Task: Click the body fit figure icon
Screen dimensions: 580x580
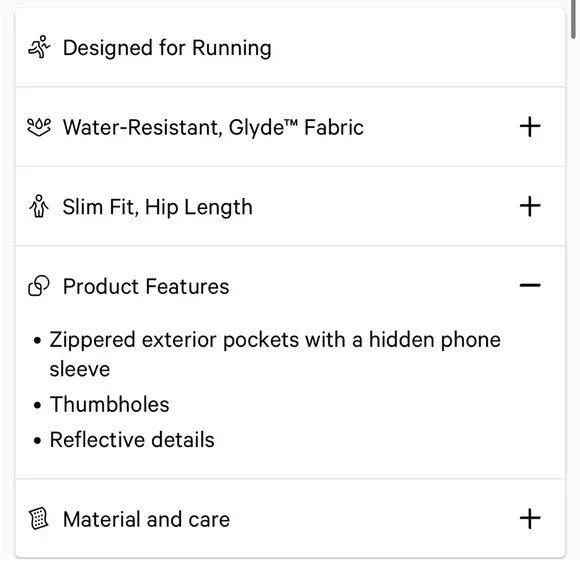Action: (39, 206)
